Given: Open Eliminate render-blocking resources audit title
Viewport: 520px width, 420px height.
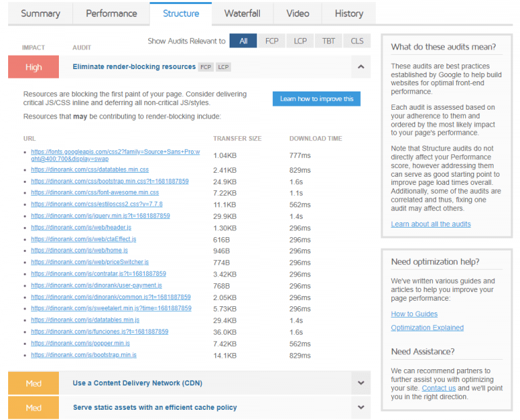Looking at the screenshot, I should [x=134, y=66].
